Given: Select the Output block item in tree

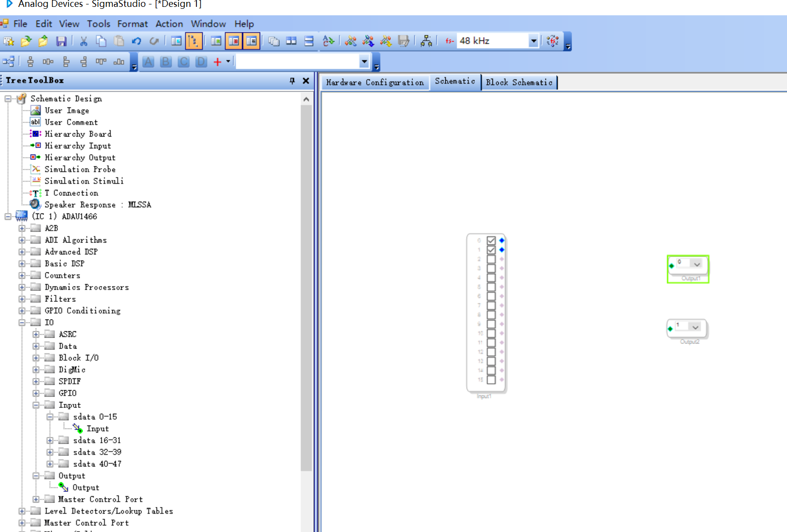Looking at the screenshot, I should 85,487.
